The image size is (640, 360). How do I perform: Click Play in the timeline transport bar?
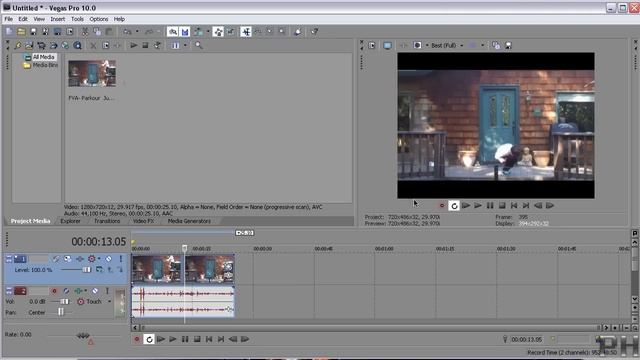click(x=173, y=339)
